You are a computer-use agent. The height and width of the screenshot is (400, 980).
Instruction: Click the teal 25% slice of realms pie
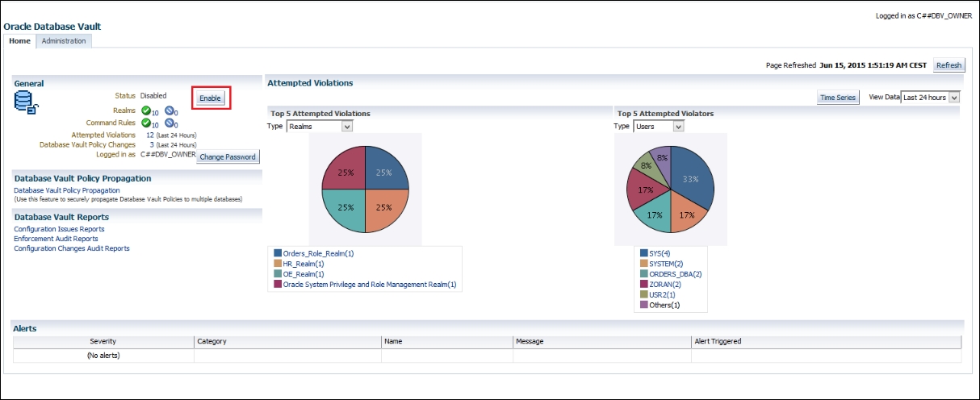pos(346,209)
